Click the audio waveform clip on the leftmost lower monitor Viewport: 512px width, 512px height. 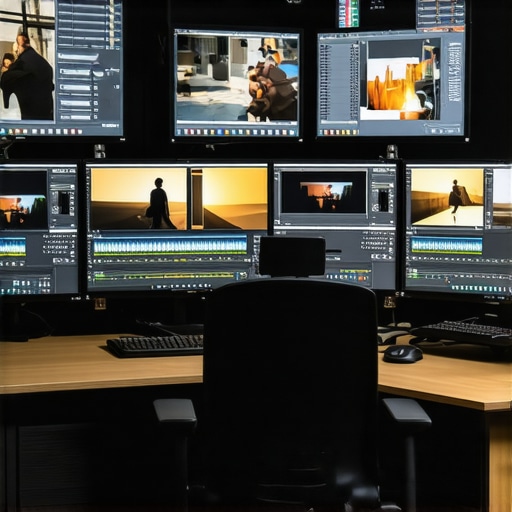tap(13, 247)
